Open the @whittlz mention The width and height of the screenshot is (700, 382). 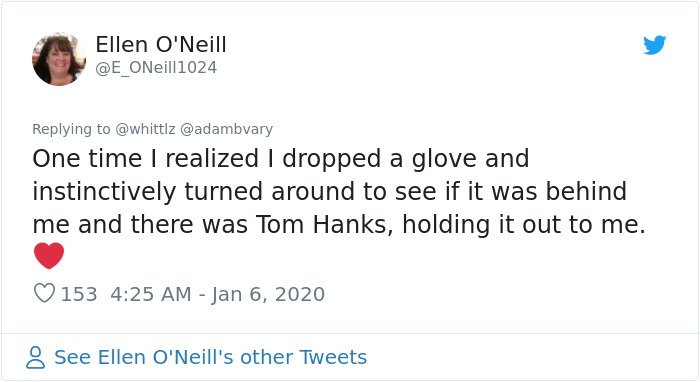tap(146, 129)
